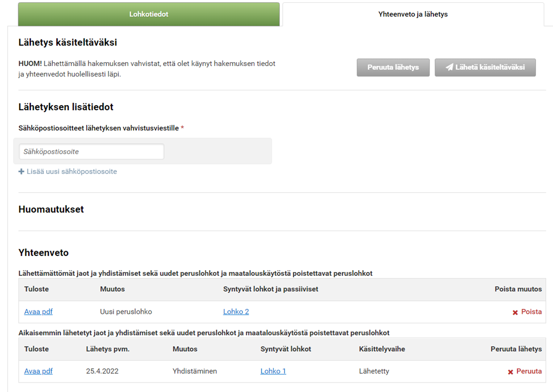Open the Lohko 2 link
The height and width of the screenshot is (392, 553).
(236, 312)
